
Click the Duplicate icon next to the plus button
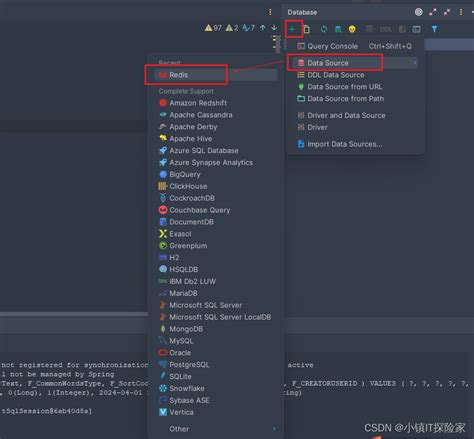tap(307, 29)
